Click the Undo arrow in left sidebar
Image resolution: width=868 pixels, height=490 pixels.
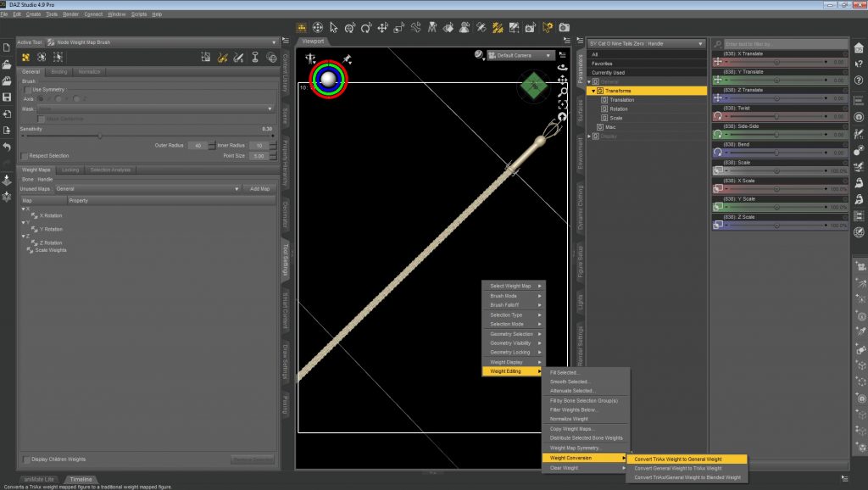(x=7, y=147)
